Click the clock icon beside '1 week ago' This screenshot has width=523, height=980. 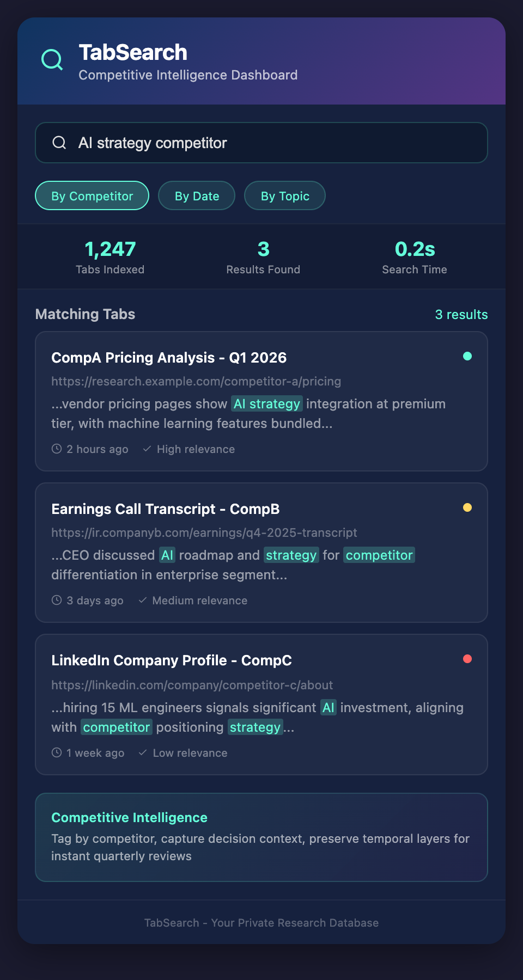(57, 753)
